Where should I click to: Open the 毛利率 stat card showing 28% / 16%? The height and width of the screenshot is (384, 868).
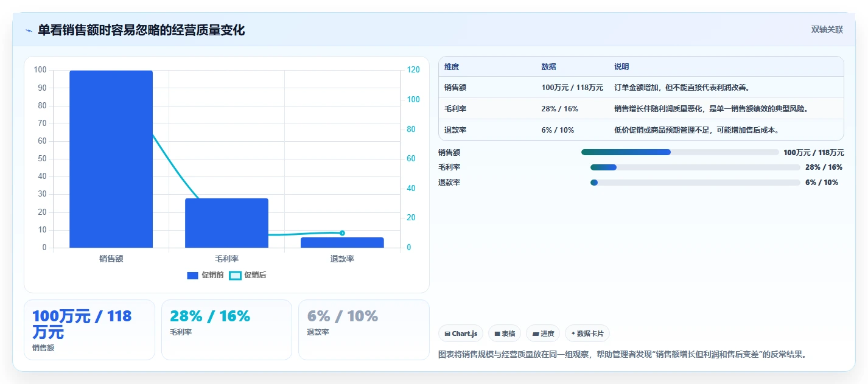(x=226, y=330)
